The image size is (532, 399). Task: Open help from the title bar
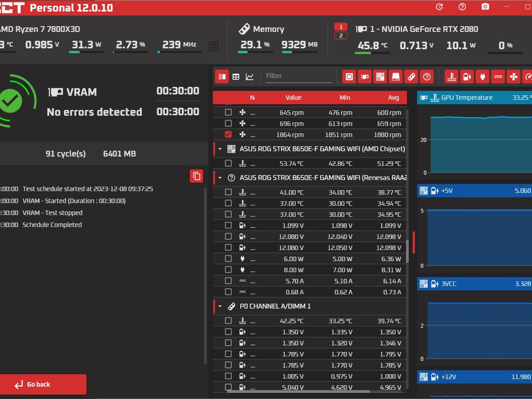click(462, 7)
